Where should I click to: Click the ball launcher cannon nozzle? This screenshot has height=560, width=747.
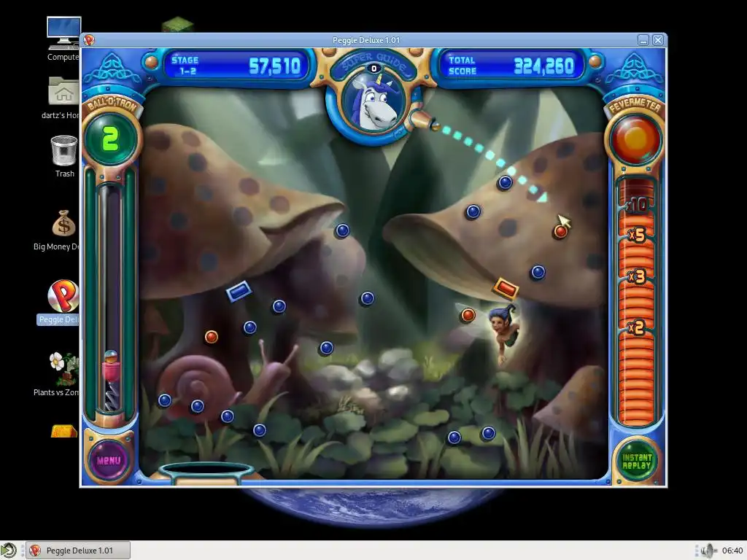point(424,120)
